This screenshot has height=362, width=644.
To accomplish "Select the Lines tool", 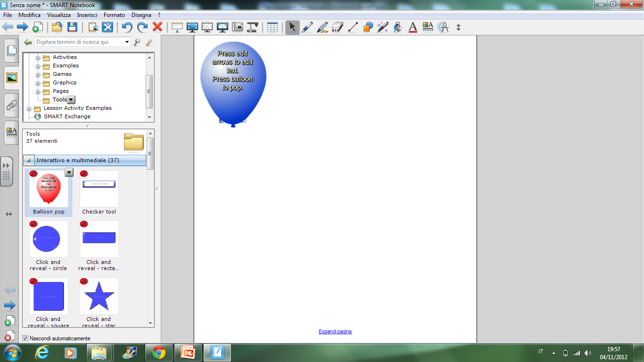I will point(353,27).
